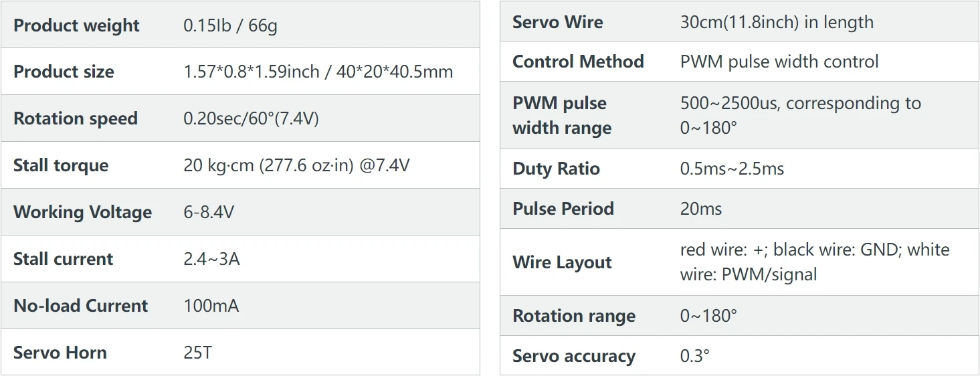Screen dimensions: 980x376
Task: Click the Stall torque label
Action: [x=61, y=165]
